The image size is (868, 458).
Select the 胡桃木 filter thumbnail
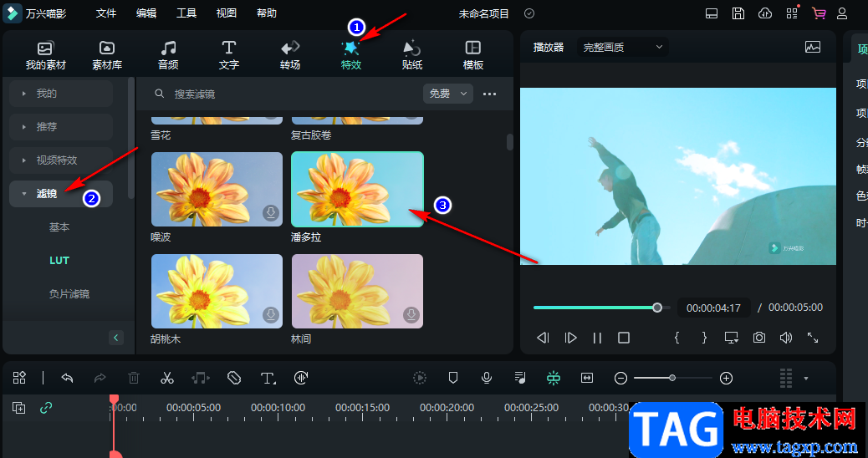pos(217,291)
